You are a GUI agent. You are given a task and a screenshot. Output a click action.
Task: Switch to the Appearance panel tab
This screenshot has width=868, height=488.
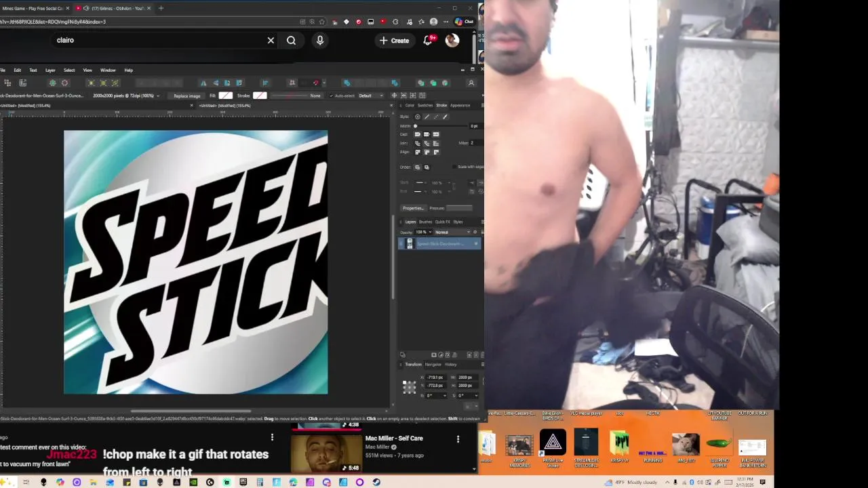pos(460,105)
